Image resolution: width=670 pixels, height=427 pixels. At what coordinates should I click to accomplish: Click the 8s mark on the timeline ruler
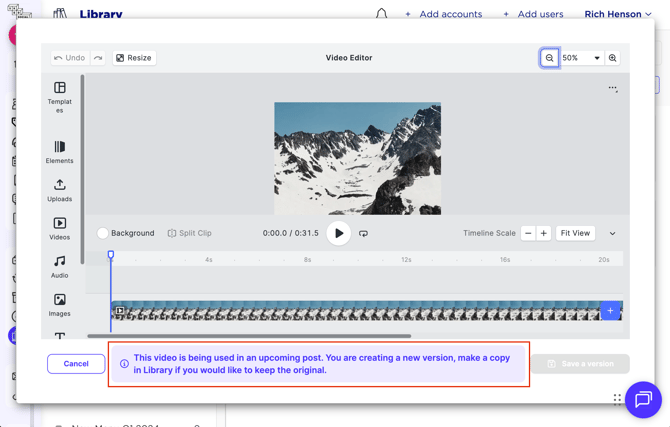click(307, 259)
